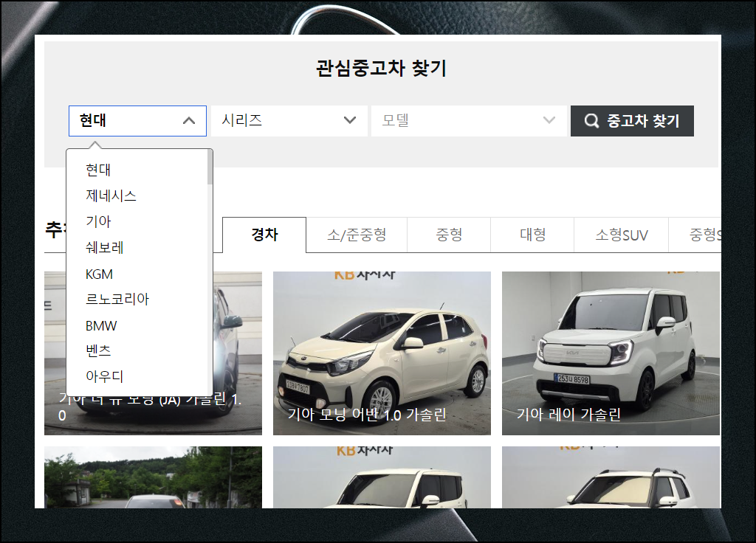Screen dimensions: 756x543
Task: Switch to the 경차 tab
Action: [264, 235]
